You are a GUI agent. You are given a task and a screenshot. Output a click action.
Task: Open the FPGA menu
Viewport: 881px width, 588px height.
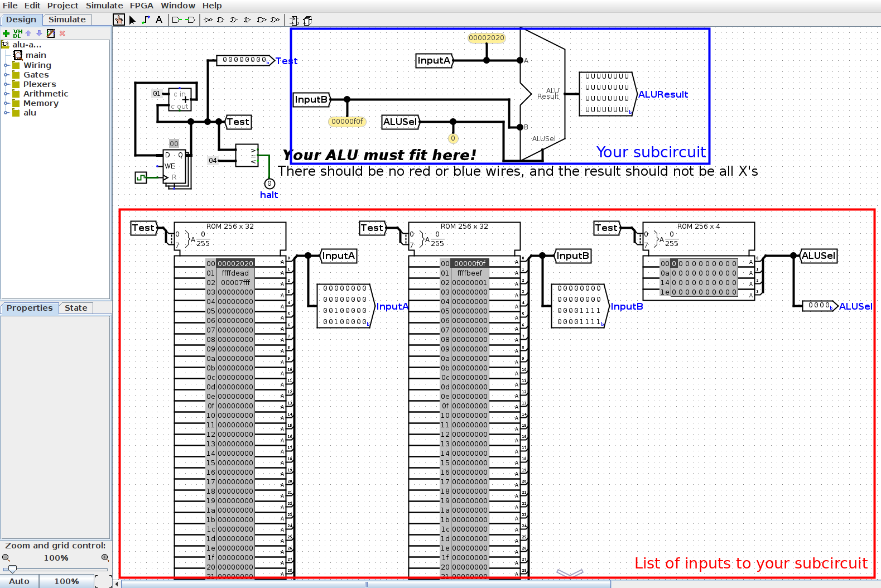(x=141, y=6)
